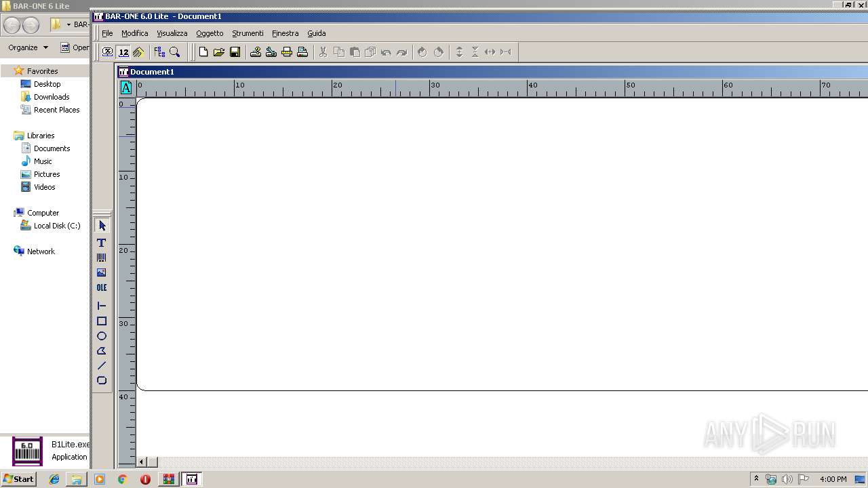
Task: Click the taskbar clock showing 4:00 PM
Action: 833,479
